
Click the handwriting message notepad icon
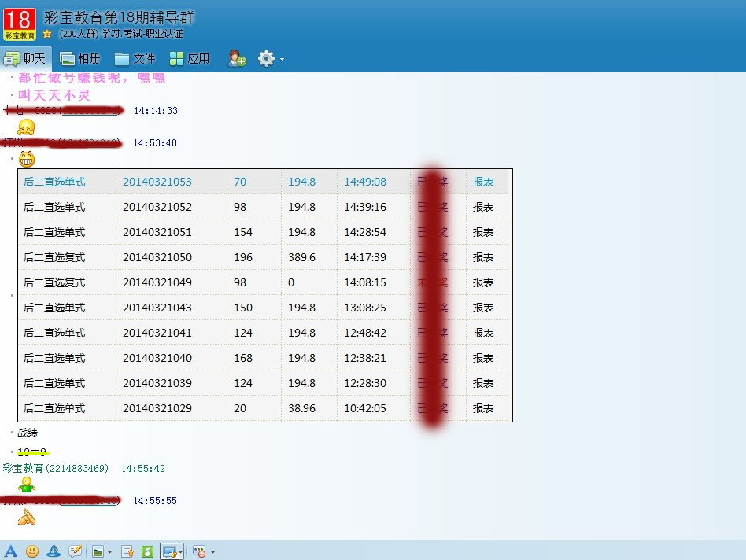(76, 551)
